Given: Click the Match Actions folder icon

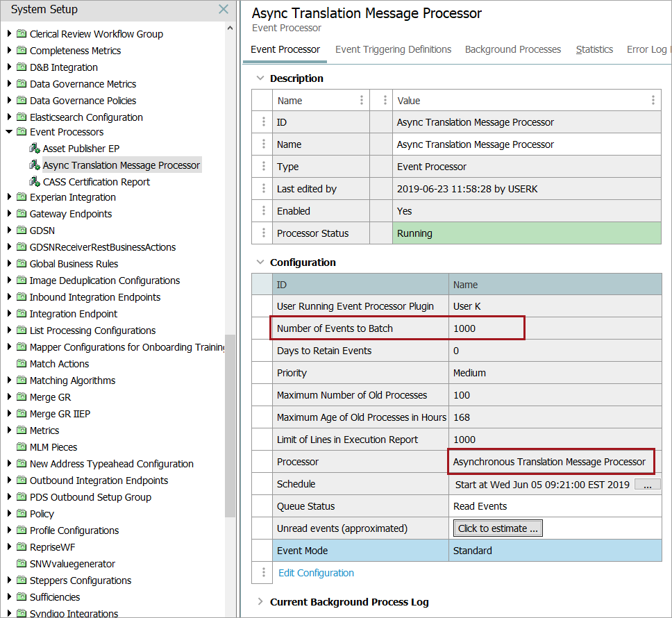Looking at the screenshot, I should tap(22, 364).
